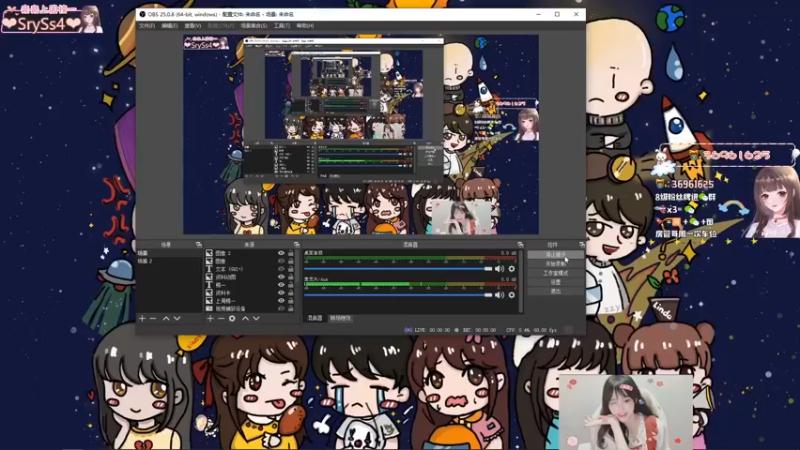The image size is (800, 450).
Task: Click the OBS preview canvas
Action: 361,135
